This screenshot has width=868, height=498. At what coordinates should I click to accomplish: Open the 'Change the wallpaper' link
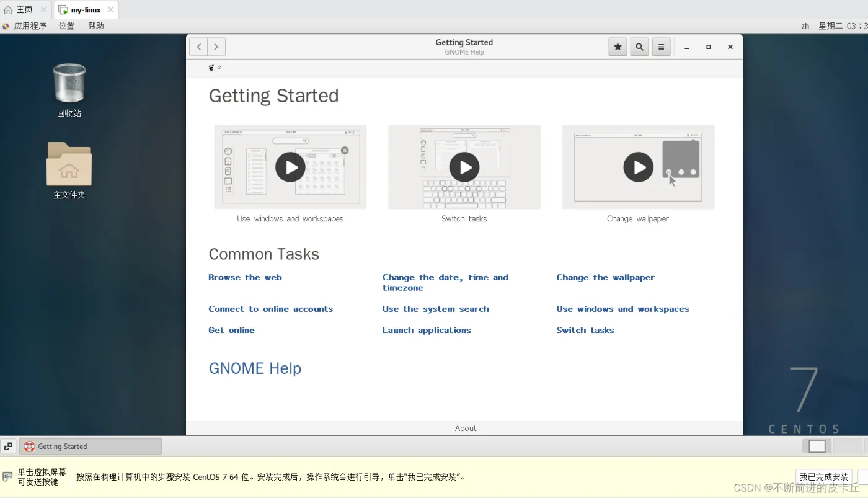click(x=605, y=277)
